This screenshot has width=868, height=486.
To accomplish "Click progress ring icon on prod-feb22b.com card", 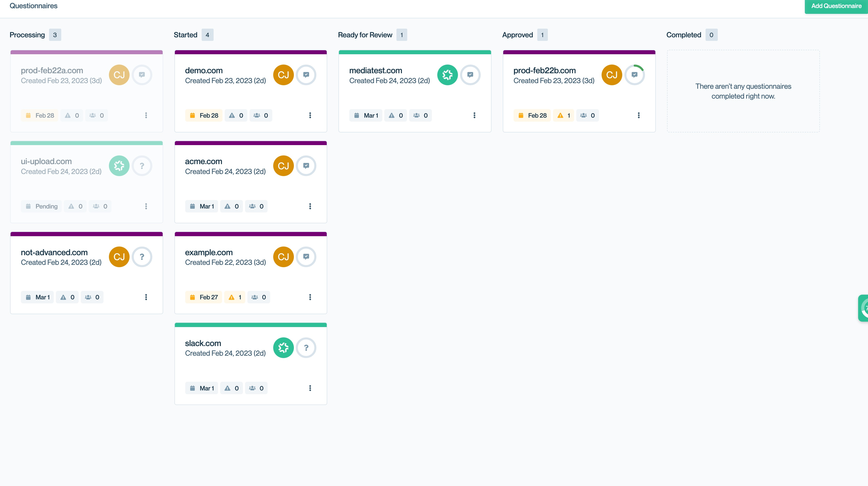I will [x=634, y=75].
